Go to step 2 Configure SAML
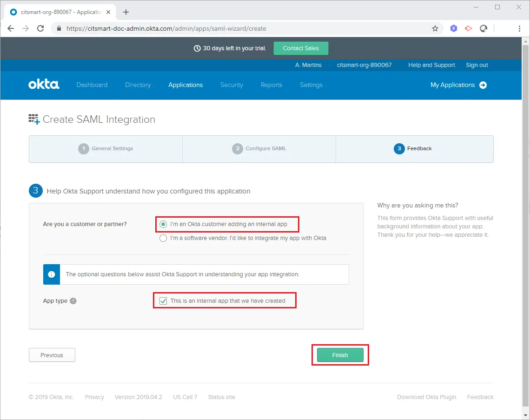The height and width of the screenshot is (420, 530). (259, 149)
